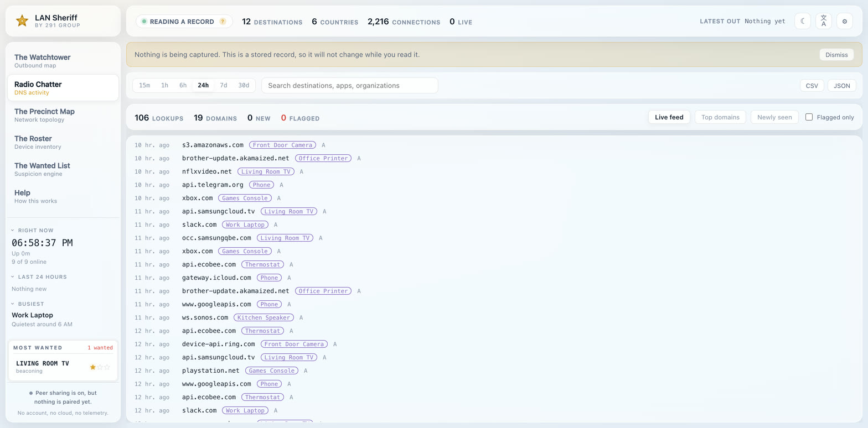This screenshot has width=868, height=428.
Task: Switch to the Newly seen view
Action: (x=774, y=117)
